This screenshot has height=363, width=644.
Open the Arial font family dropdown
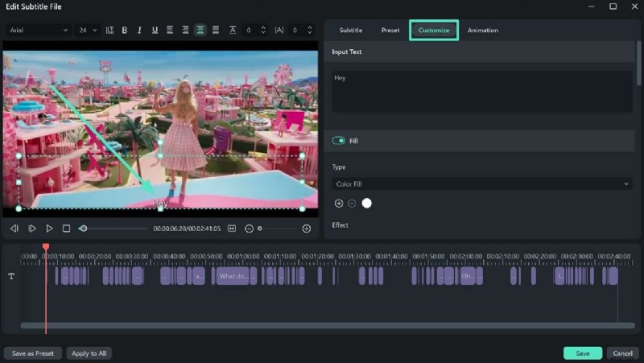tap(39, 30)
